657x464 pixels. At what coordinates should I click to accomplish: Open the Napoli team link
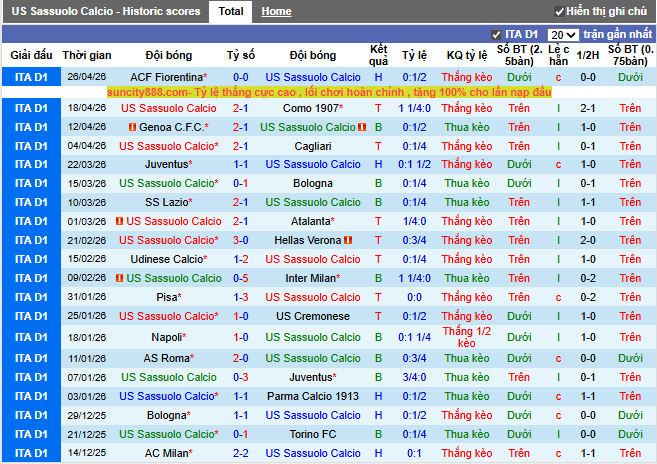[x=166, y=337]
